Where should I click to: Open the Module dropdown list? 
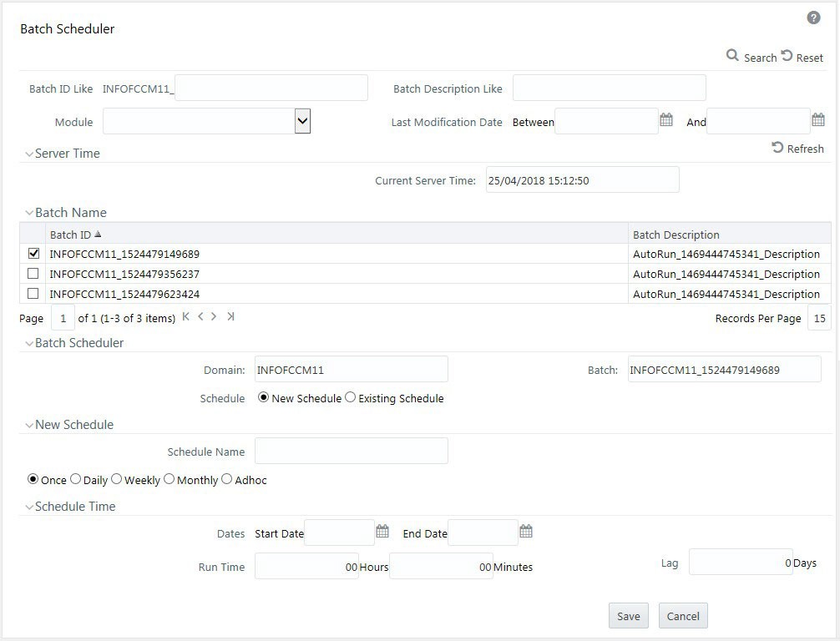[302, 122]
